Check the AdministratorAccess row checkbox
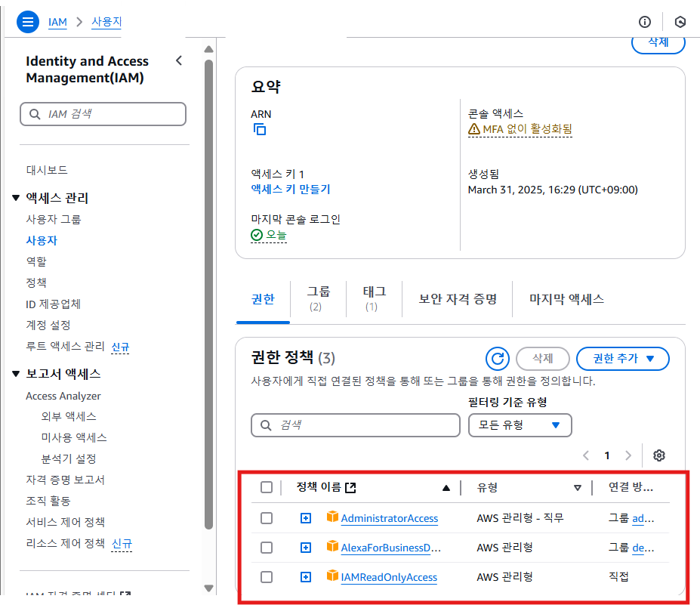The image size is (700, 605). point(267,518)
